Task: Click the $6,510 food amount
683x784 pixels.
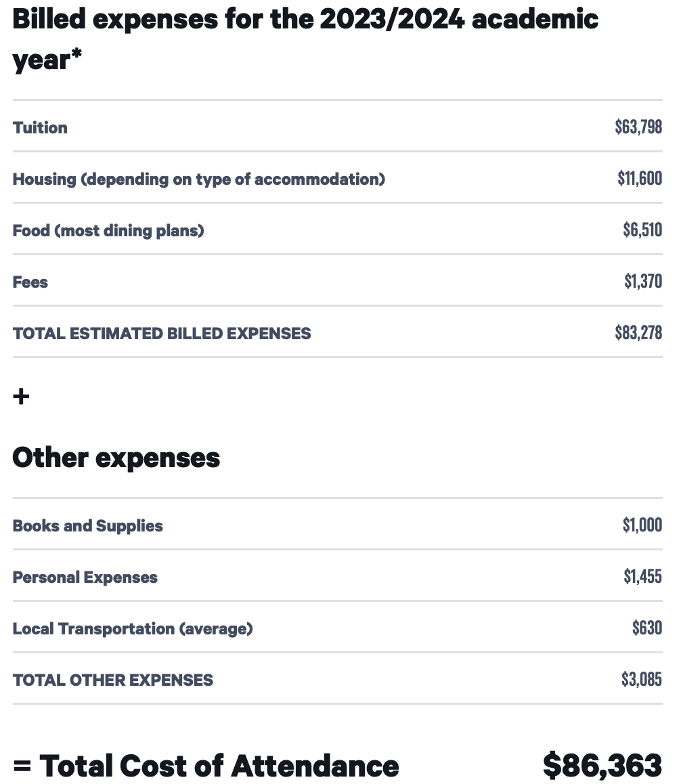Action: [x=642, y=230]
